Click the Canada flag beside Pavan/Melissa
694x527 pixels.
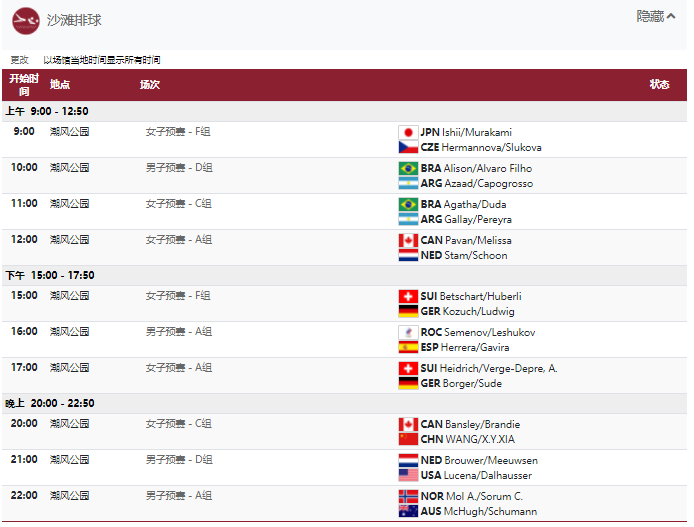[408, 240]
